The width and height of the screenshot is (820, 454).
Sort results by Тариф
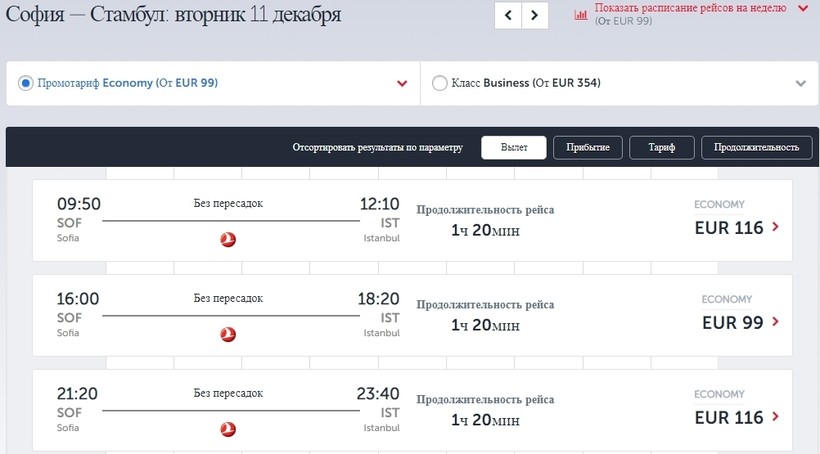(661, 147)
